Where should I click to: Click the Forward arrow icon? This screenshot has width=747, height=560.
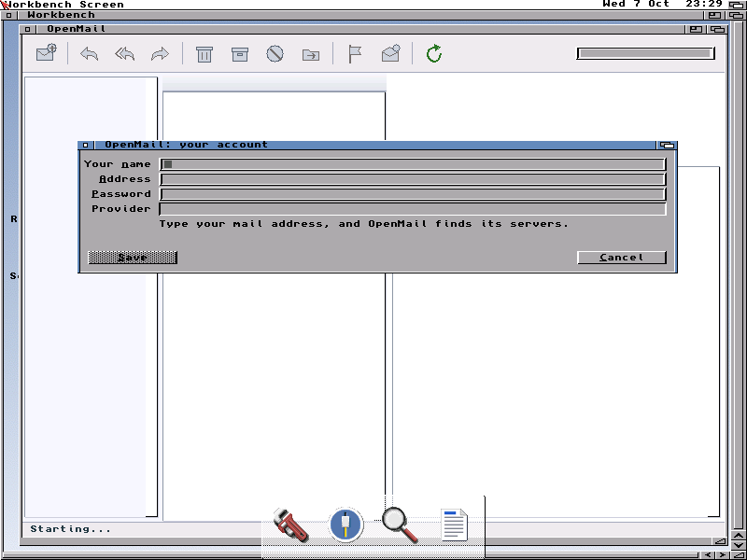(160, 53)
